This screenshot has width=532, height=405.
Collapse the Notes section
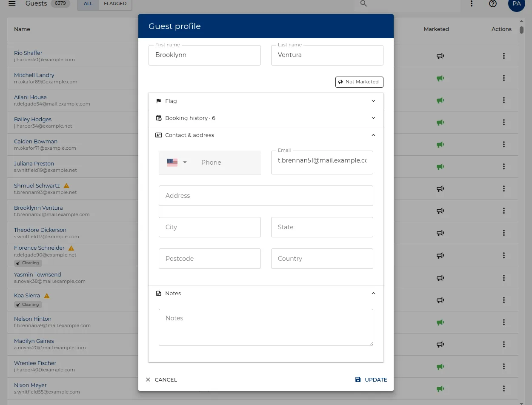pos(266,294)
